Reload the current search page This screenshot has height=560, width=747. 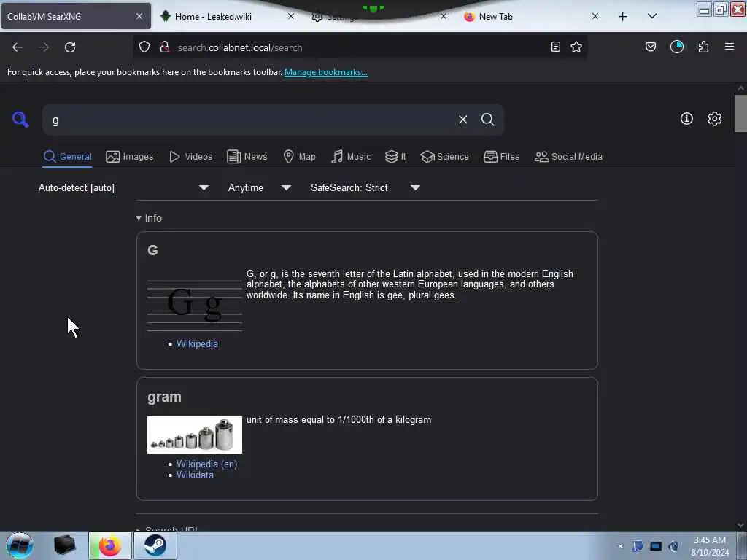tap(70, 47)
